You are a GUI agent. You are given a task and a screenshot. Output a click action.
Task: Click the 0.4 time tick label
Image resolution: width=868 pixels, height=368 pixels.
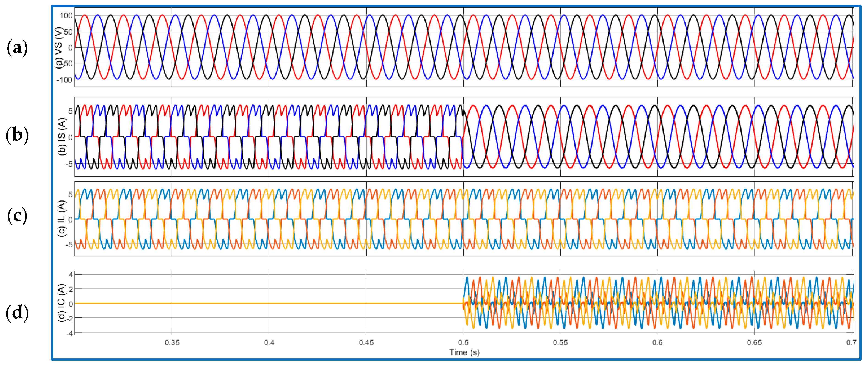[x=269, y=343]
